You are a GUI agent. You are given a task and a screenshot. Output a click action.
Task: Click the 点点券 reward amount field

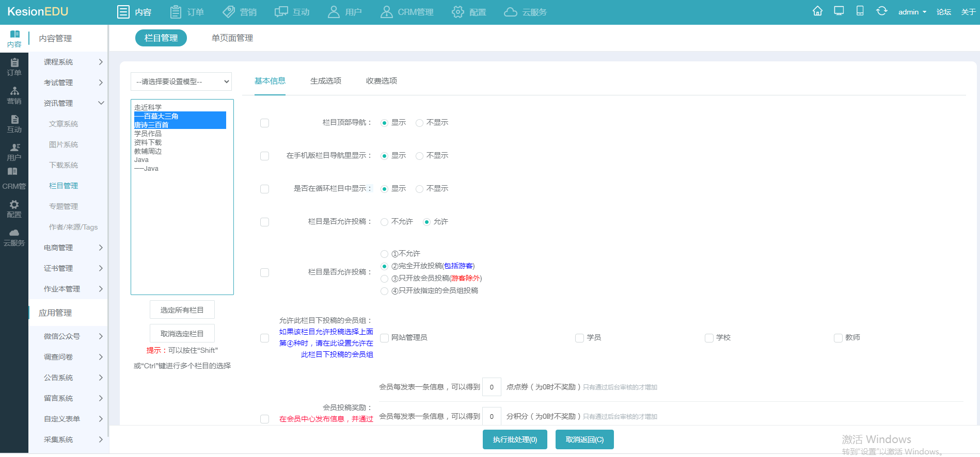point(492,387)
